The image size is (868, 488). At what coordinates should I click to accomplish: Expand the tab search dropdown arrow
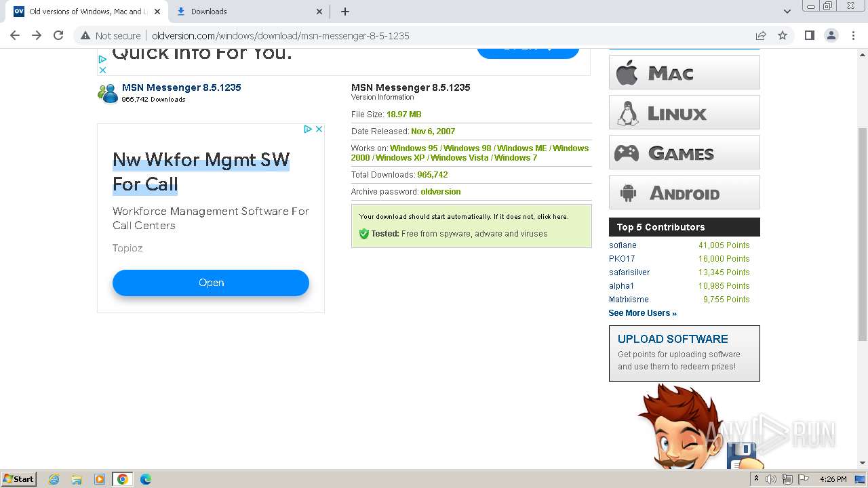787,12
